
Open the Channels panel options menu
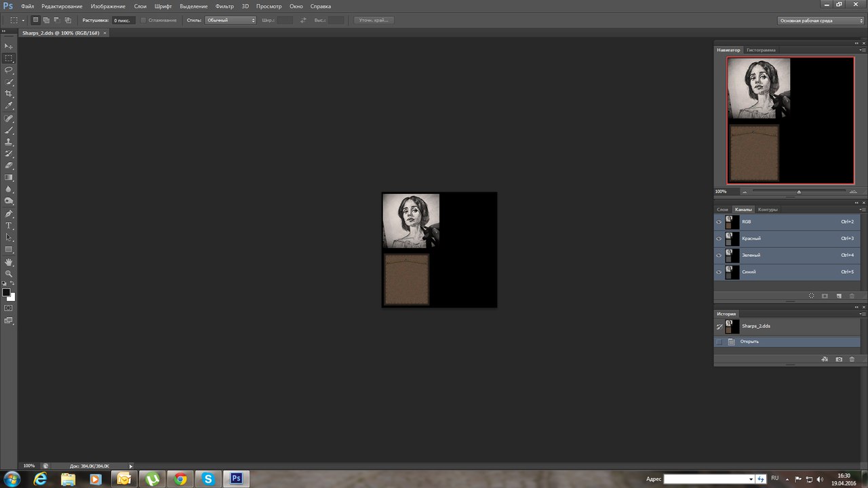click(862, 209)
